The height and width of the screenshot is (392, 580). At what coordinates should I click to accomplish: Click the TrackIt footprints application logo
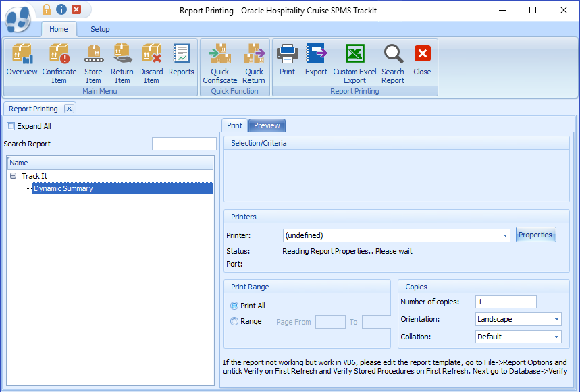18,19
